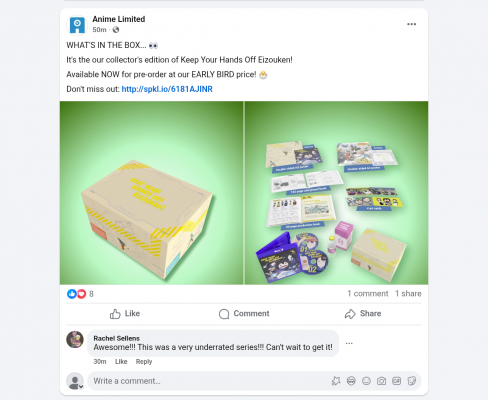This screenshot has height=400, width=488.
Task: Expand the commenter identity switcher arrow
Action: click(81, 387)
